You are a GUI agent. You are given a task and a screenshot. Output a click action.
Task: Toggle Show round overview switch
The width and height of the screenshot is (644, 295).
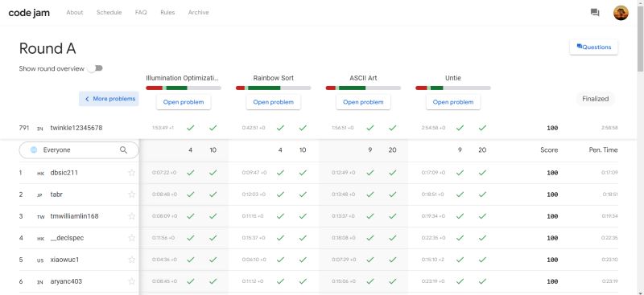[x=96, y=68]
